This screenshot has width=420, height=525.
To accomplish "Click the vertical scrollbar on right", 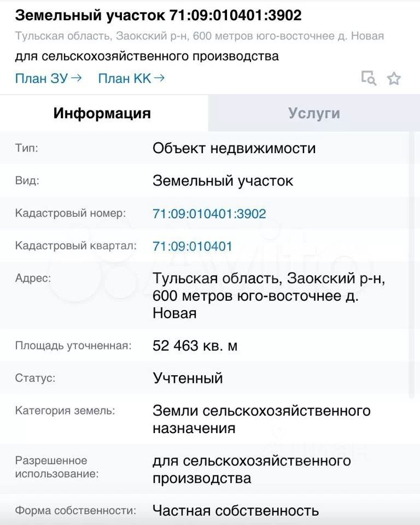I will point(412,265).
